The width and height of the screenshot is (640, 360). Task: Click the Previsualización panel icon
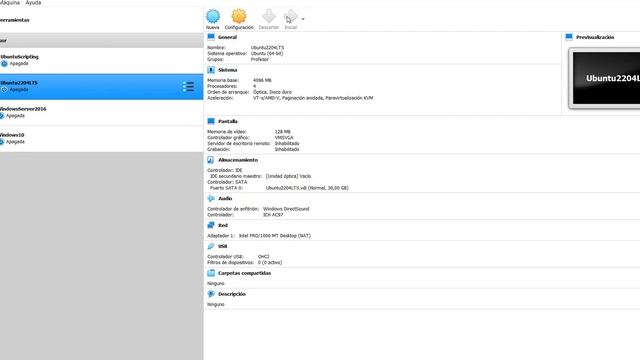click(x=569, y=37)
